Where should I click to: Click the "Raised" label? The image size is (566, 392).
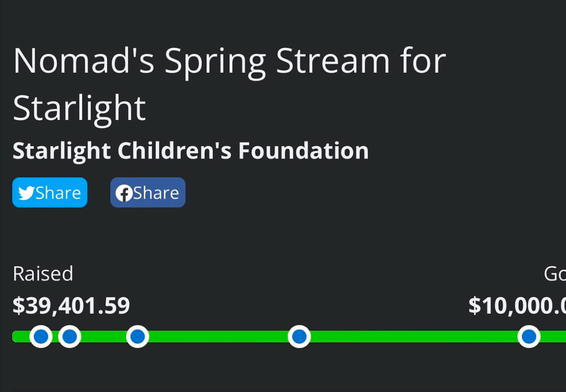43,274
